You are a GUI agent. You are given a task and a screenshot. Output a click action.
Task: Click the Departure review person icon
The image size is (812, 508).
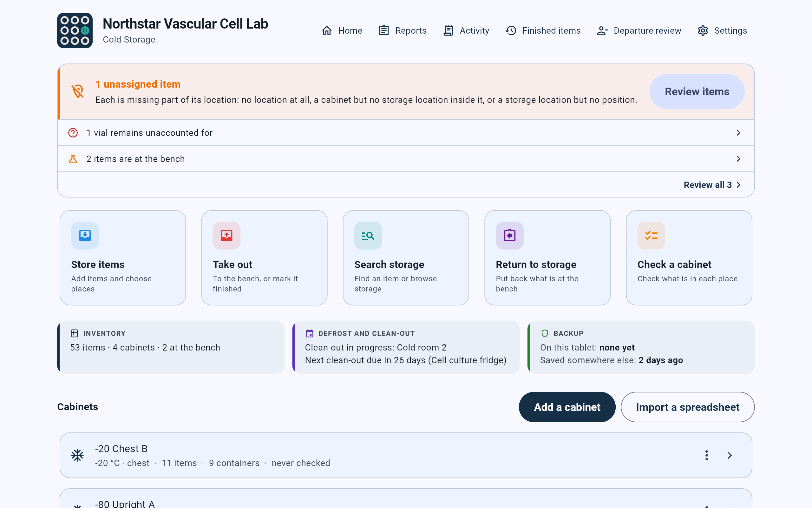pyautogui.click(x=602, y=30)
